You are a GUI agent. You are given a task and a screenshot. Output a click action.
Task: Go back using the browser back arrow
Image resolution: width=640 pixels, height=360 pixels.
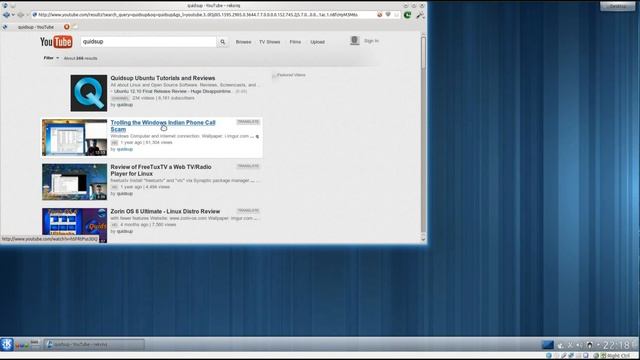click(6, 15)
